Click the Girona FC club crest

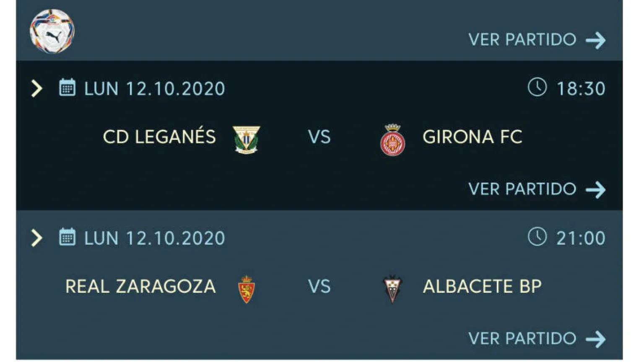tap(392, 140)
